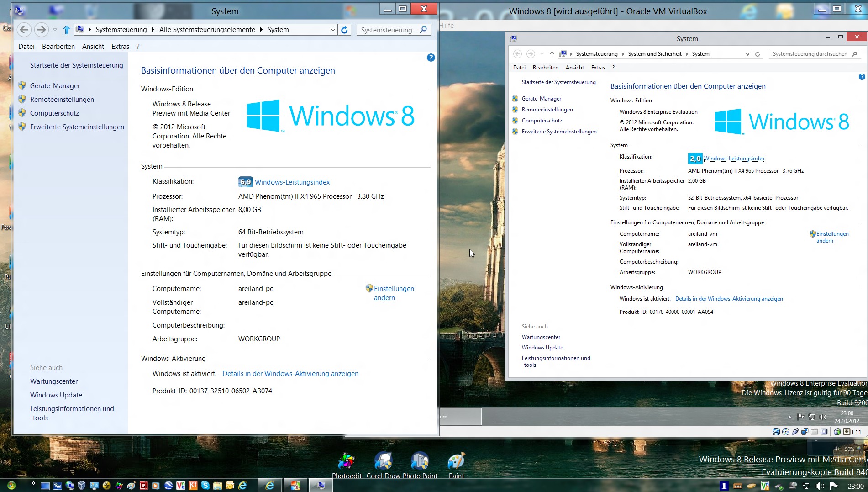Click the VM volume speaker icon
868x492 pixels.
[823, 417]
